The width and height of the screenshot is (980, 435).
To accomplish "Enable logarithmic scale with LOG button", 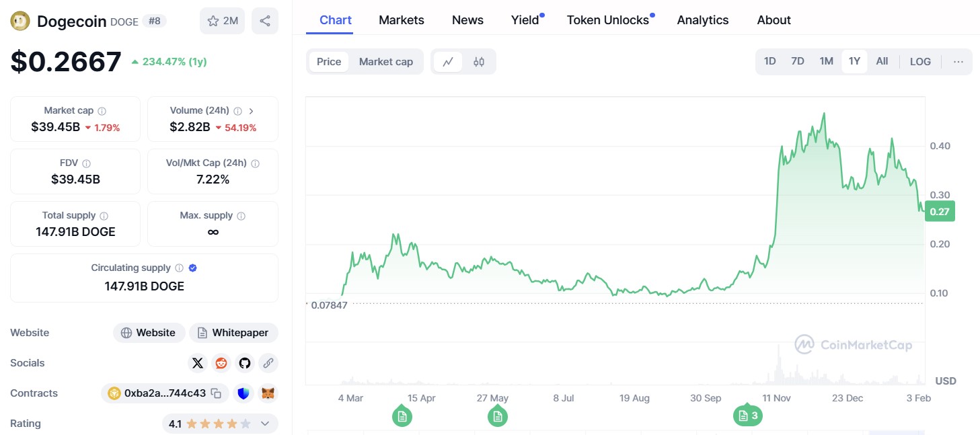I will (919, 61).
